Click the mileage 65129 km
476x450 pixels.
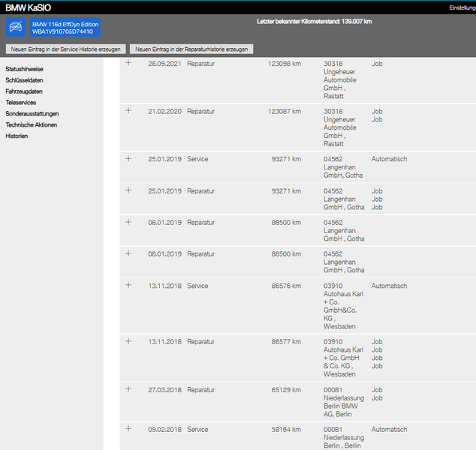click(x=286, y=390)
